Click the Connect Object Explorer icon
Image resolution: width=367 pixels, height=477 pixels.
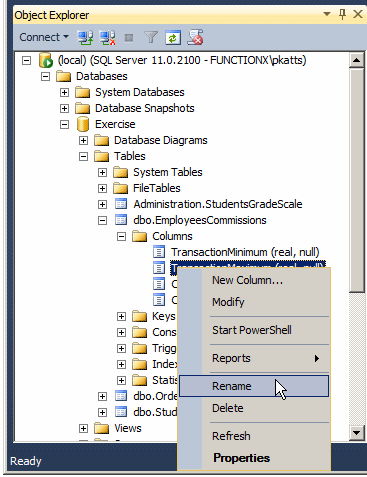85,37
